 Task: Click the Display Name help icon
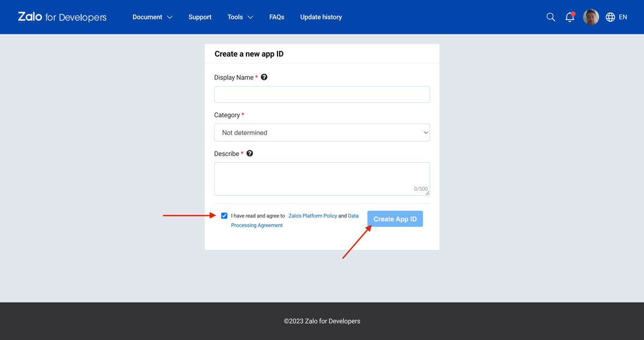pyautogui.click(x=264, y=77)
